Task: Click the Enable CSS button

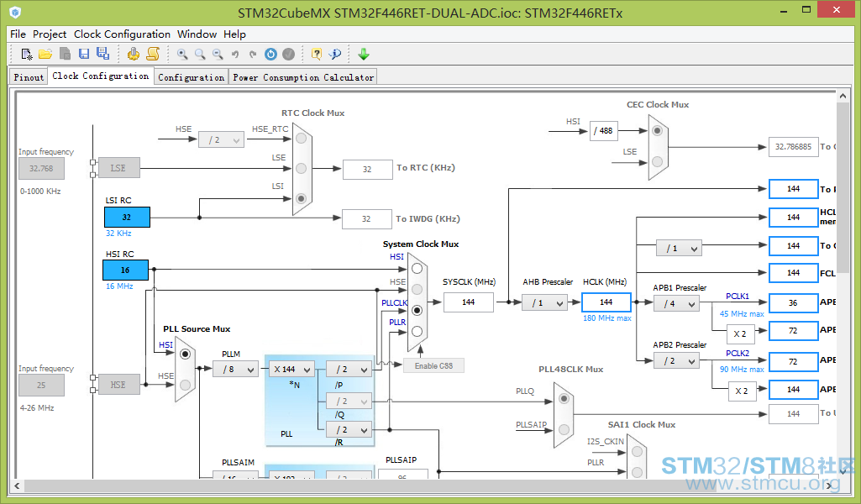Action: (433, 365)
